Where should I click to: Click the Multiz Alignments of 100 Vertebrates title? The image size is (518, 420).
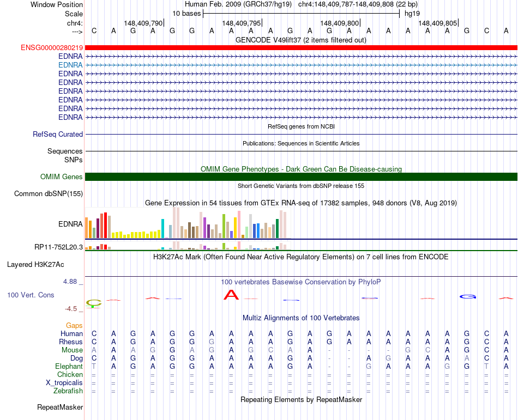coord(301,318)
